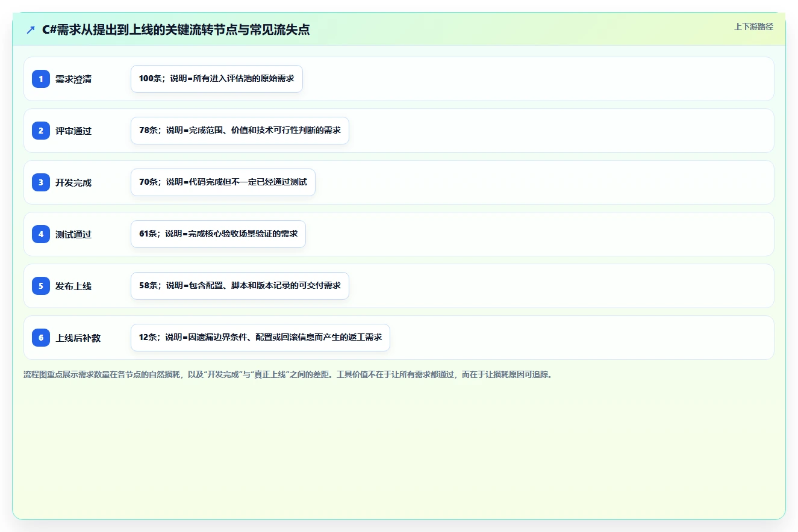Click the footnote starting with 流程图重点展示
The width and height of the screenshot is (798, 532).
point(288,374)
